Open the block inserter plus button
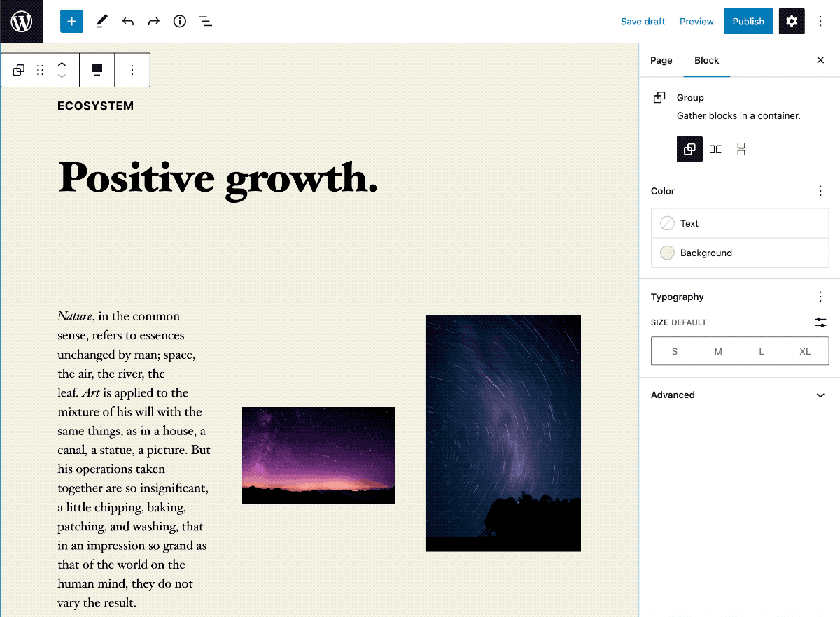840x617 pixels. point(71,22)
